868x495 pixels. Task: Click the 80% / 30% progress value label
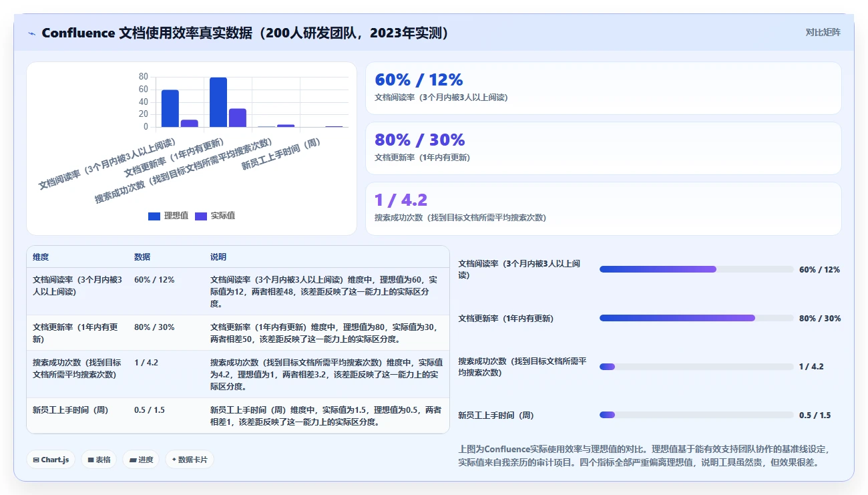(820, 318)
